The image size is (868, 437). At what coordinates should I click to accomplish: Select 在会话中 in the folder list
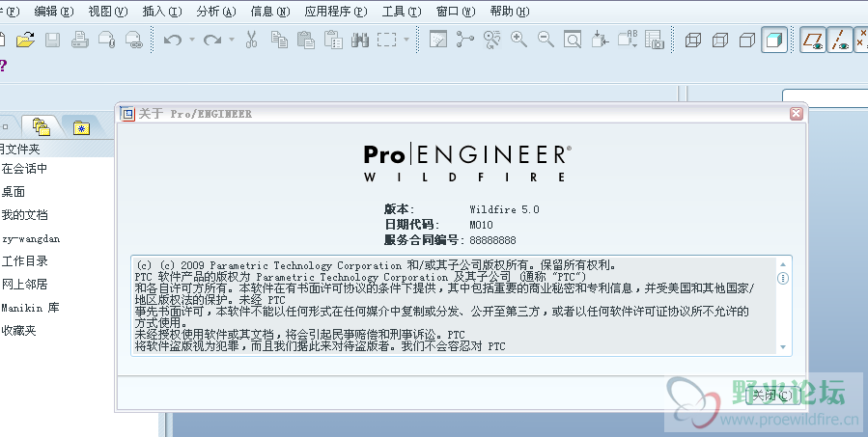pyautogui.click(x=24, y=169)
